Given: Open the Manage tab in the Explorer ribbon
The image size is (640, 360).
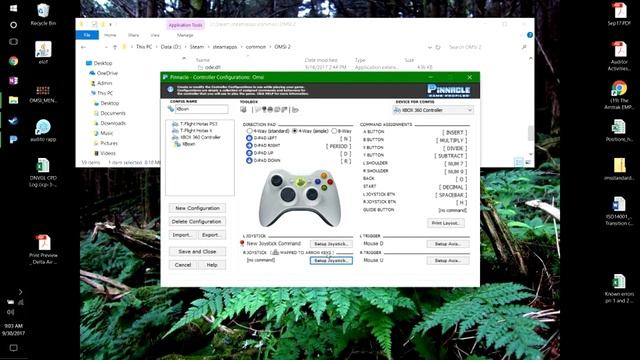Looking at the screenshot, I should tap(185, 35).
